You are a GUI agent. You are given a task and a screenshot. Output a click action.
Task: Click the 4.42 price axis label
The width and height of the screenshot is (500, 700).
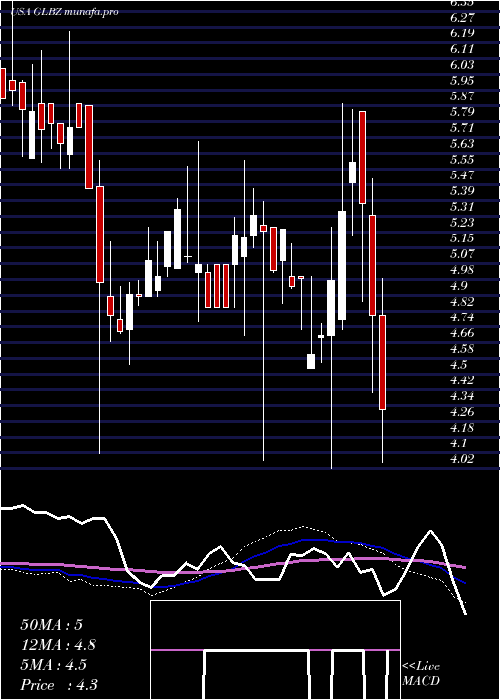(462, 380)
